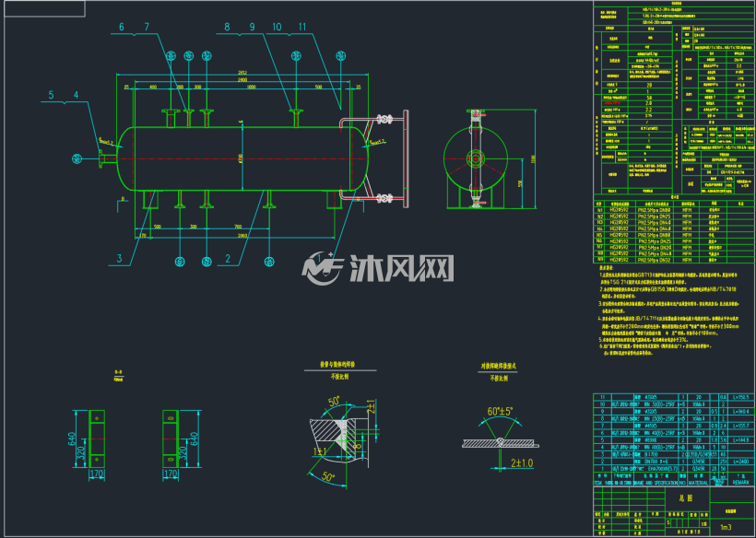The height and width of the screenshot is (538, 756).
Task: Click the "2±1.0" root gap dimension
Action: pos(522,463)
